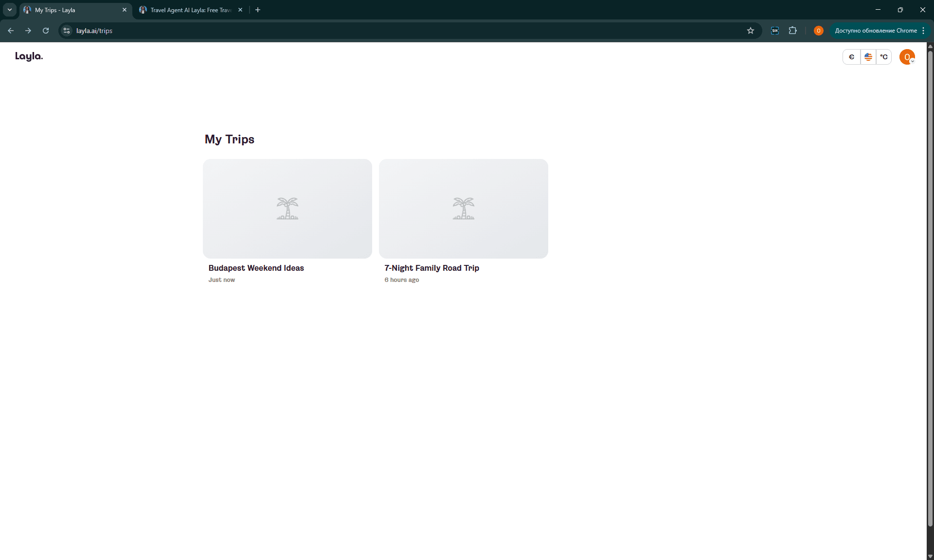This screenshot has width=934, height=560.
Task: Toggle the °C temperature unit
Action: (x=884, y=57)
